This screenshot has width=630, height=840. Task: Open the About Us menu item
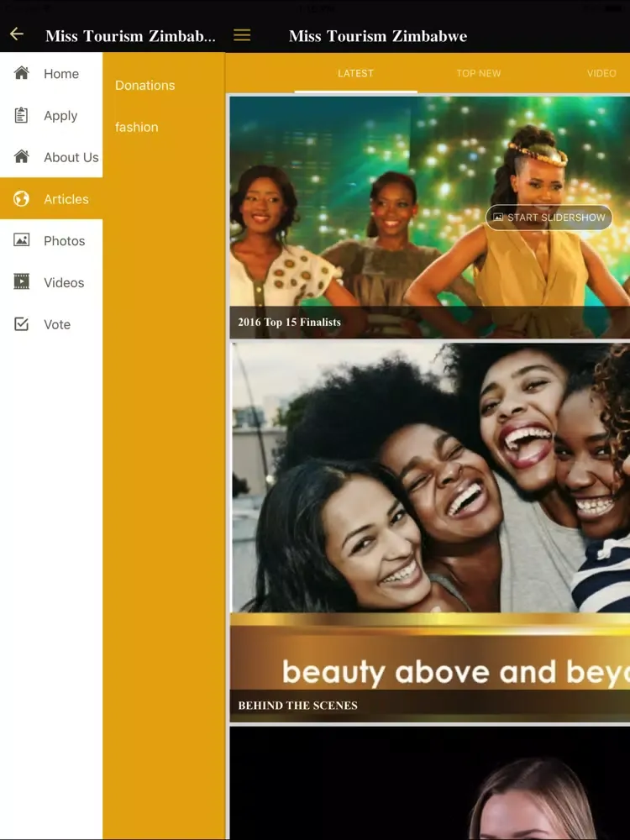pyautogui.click(x=51, y=157)
